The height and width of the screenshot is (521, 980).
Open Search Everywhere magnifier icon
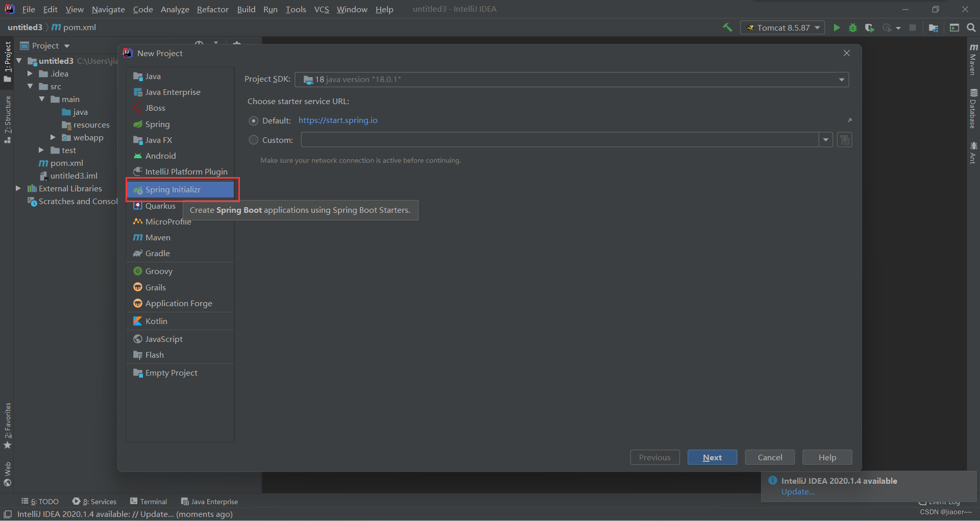[x=971, y=28]
